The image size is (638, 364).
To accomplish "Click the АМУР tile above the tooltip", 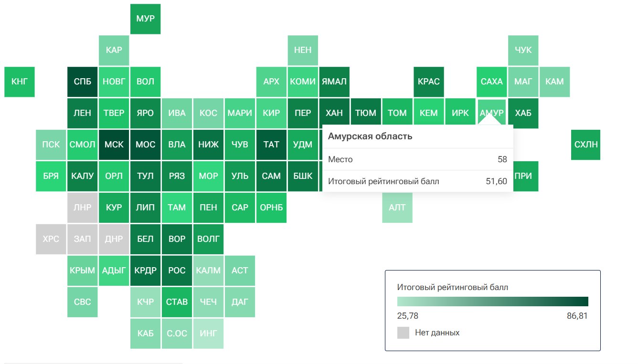I will click(492, 110).
